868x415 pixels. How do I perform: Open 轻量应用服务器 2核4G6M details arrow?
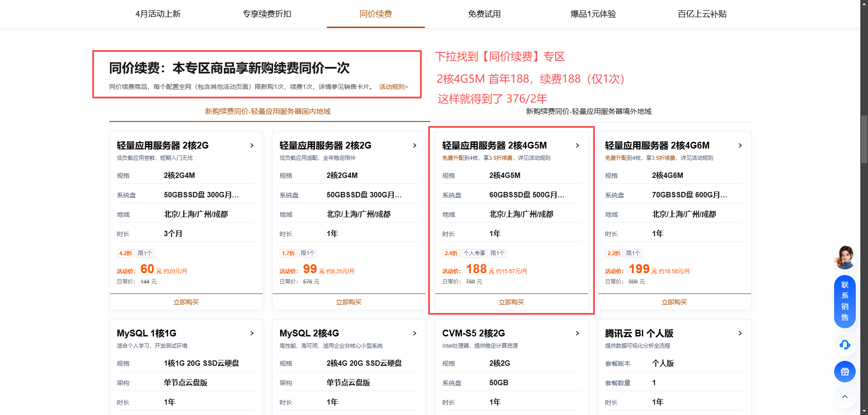tap(740, 145)
